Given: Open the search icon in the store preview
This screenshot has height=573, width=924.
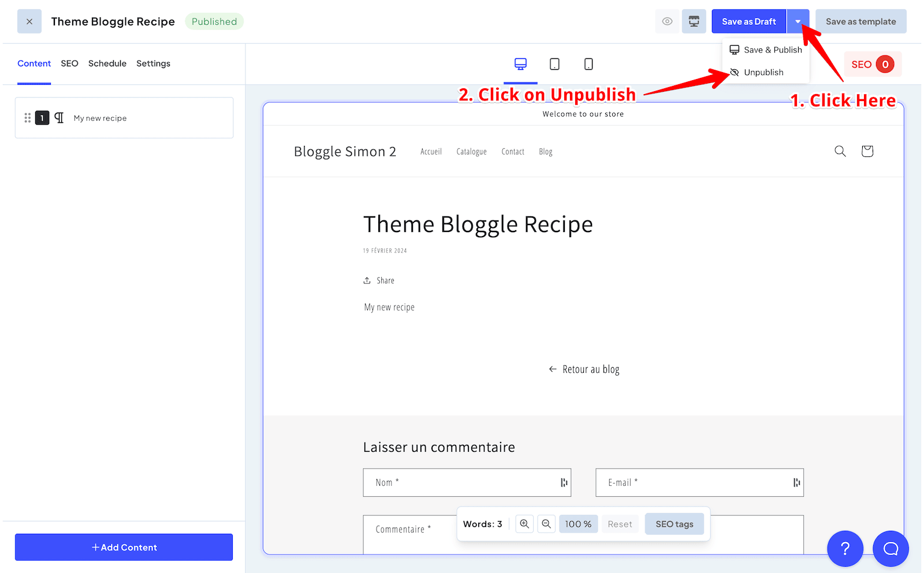Looking at the screenshot, I should coord(840,151).
